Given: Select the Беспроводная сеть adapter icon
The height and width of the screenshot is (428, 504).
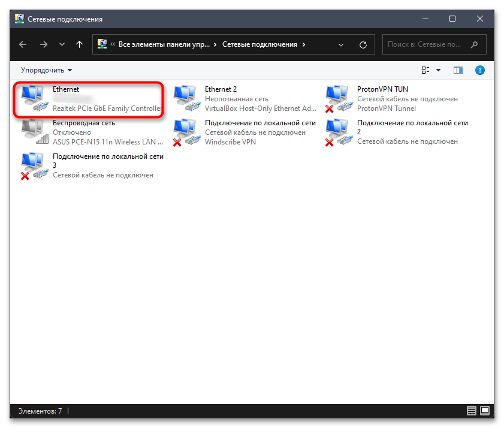Looking at the screenshot, I should [x=35, y=131].
